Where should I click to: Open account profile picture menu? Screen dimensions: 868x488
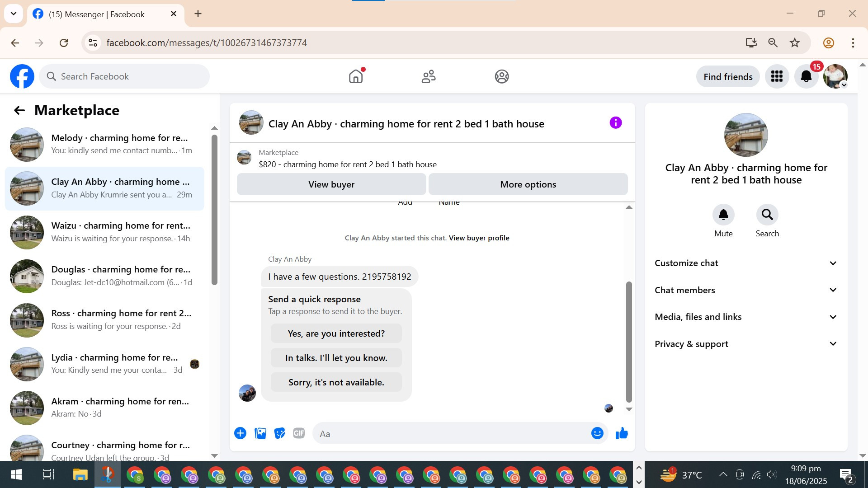[835, 76]
